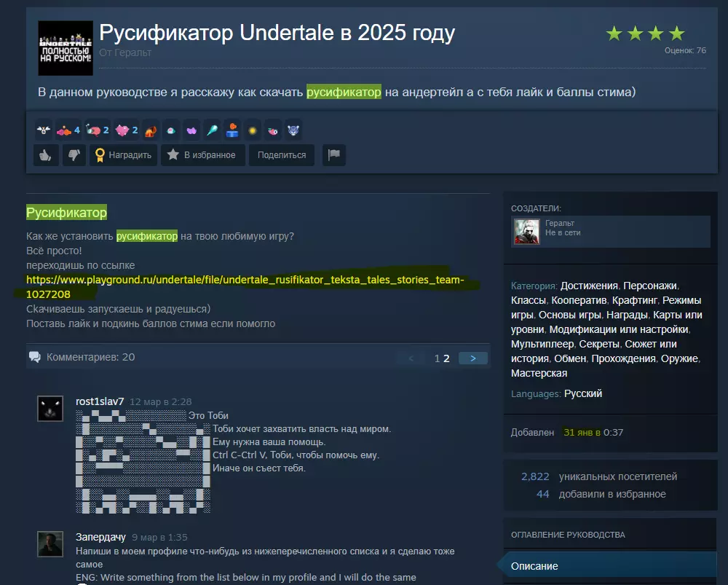The width and height of the screenshot is (728, 585).
Task: Click the 12 мар в 2:28 comment timestamp
Action: [160, 401]
